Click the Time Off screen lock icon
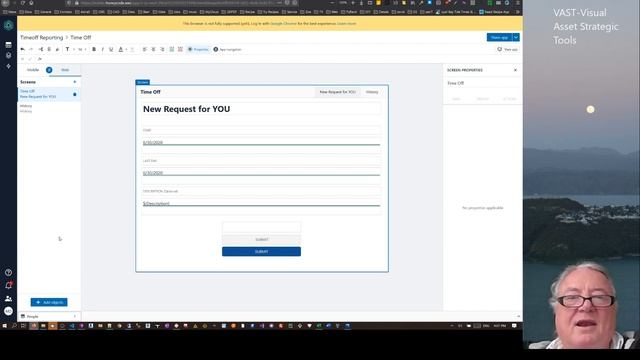Screen dimensions: 640x360 [x=75, y=94]
